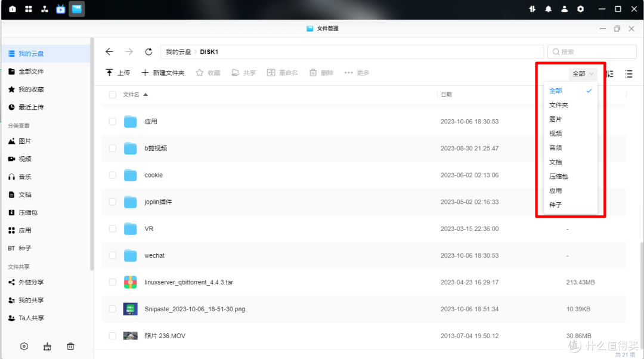Select 音频 in filter menu
644x359 pixels.
point(570,148)
